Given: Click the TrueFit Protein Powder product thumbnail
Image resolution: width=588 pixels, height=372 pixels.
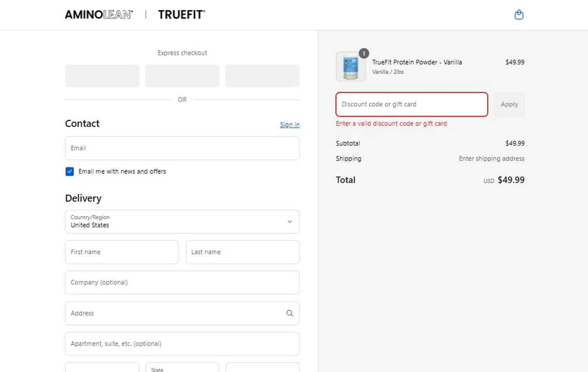Looking at the screenshot, I should click(350, 67).
